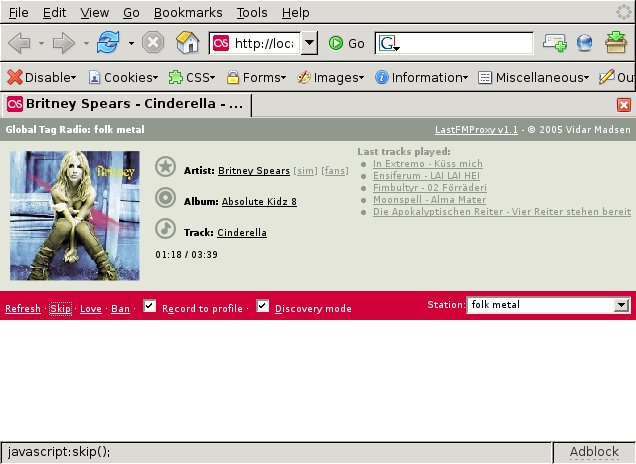Click the Outline pencil toolbar icon
This screenshot has height=464, width=636.
[x=607, y=77]
